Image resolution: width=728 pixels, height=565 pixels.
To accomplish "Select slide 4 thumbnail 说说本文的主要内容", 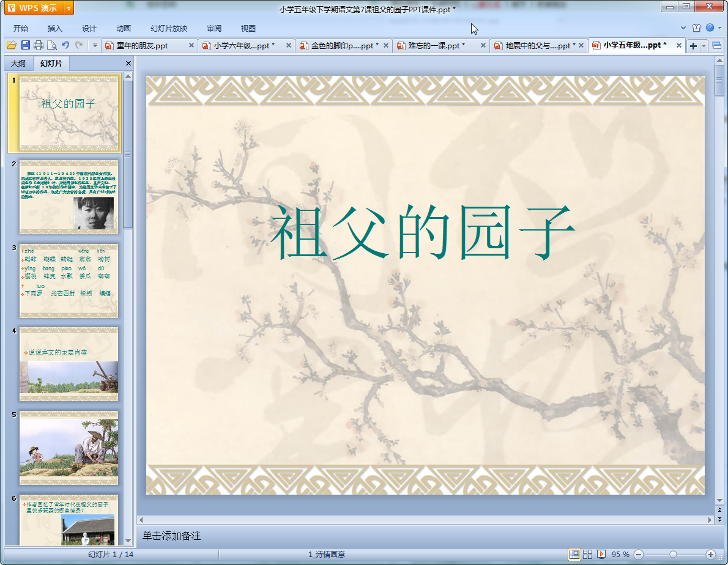I will (x=69, y=364).
